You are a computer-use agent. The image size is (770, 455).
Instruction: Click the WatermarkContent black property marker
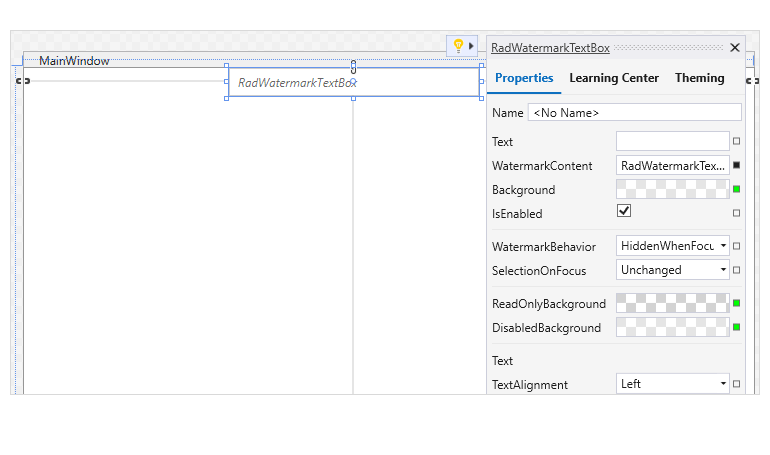click(736, 165)
